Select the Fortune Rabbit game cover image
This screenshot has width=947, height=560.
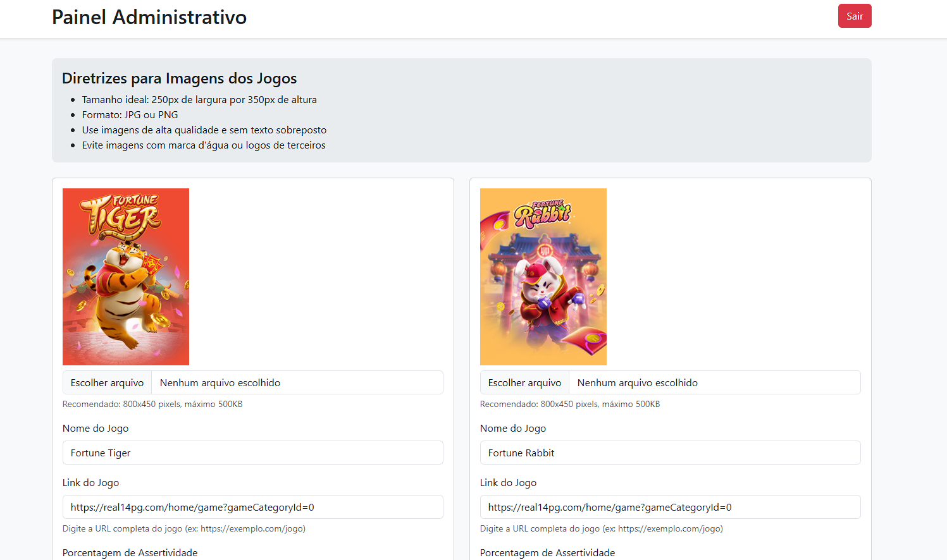pos(543,277)
